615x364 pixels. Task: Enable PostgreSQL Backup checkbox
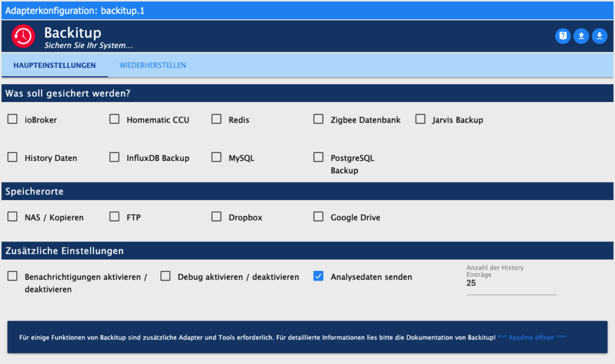click(318, 157)
